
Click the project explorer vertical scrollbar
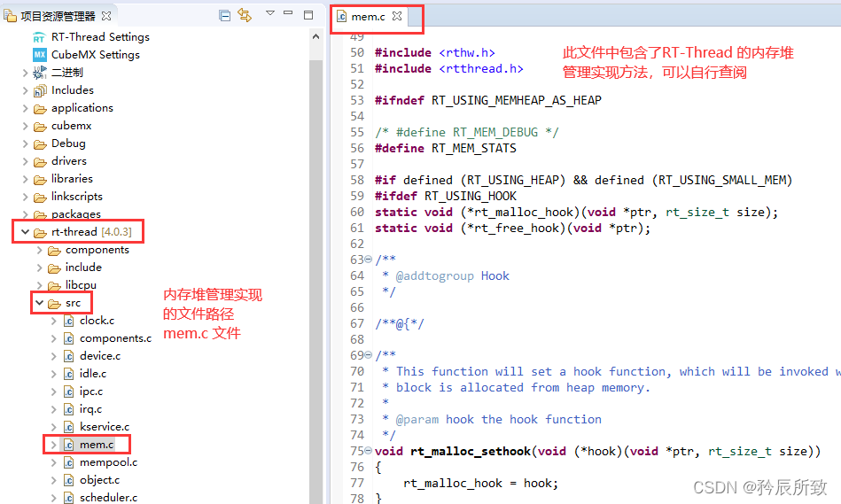click(x=315, y=282)
